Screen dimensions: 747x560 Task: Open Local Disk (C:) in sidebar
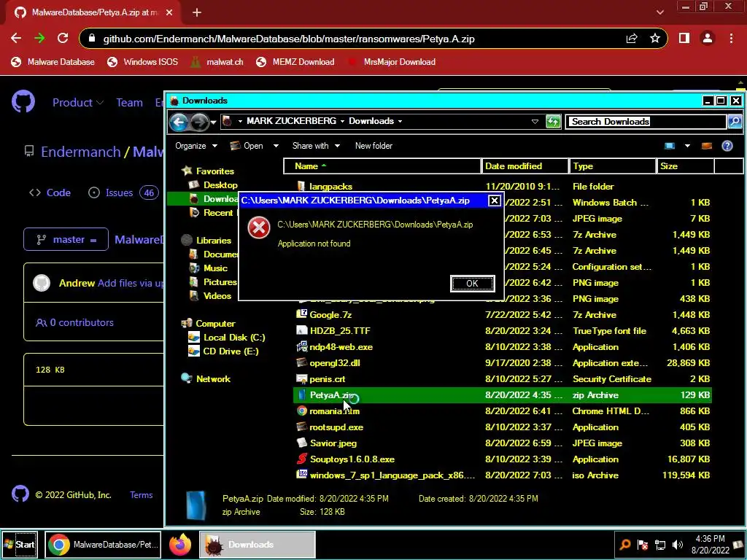227,338
